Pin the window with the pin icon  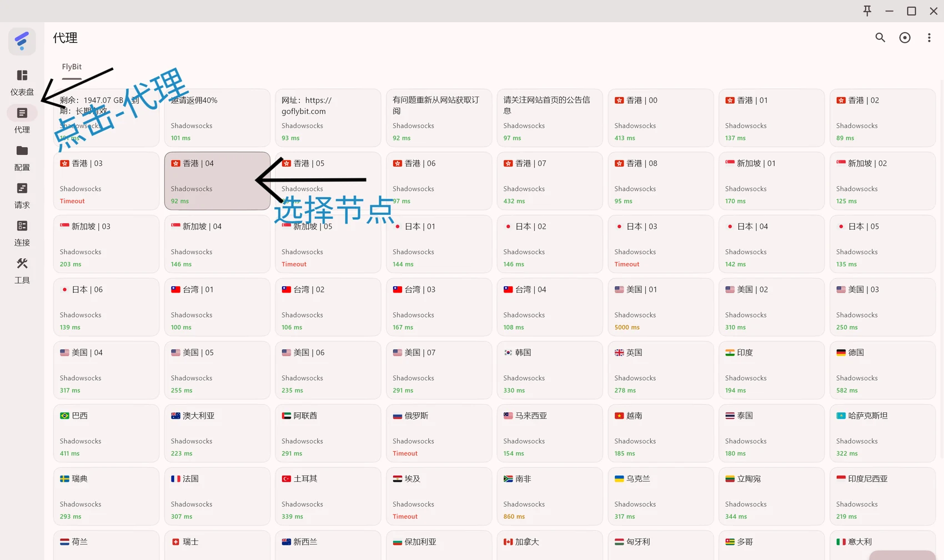(867, 11)
